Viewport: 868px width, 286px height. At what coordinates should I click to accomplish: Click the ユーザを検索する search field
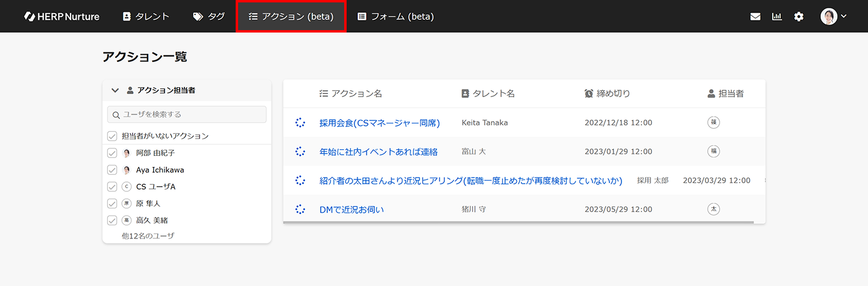[187, 114]
